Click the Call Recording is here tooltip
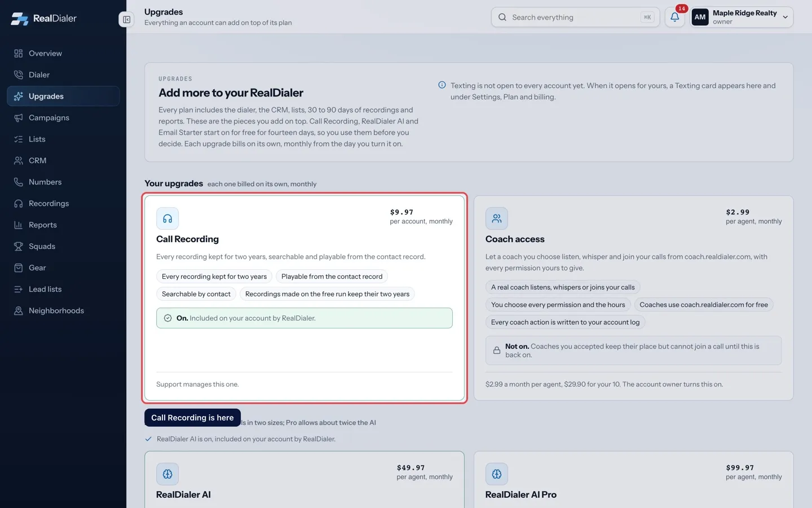812x508 pixels. coord(192,418)
